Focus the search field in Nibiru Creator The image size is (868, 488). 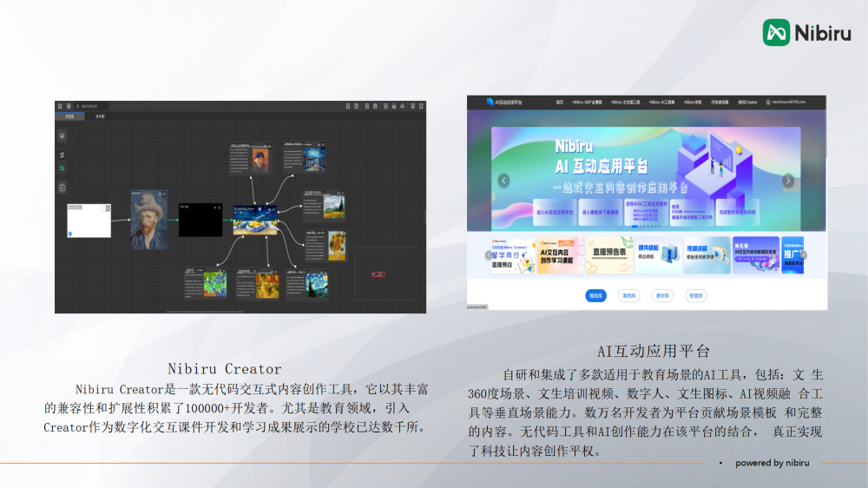coord(91,106)
